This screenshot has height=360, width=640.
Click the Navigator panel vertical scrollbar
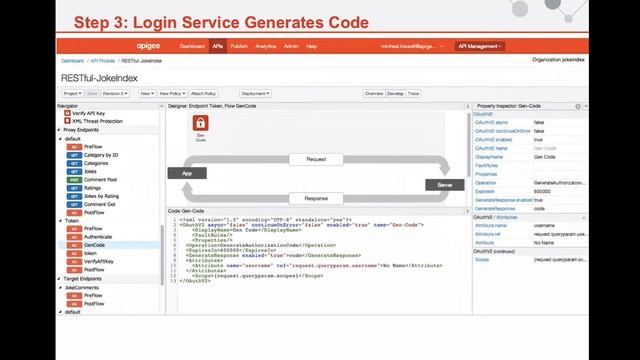click(162, 255)
